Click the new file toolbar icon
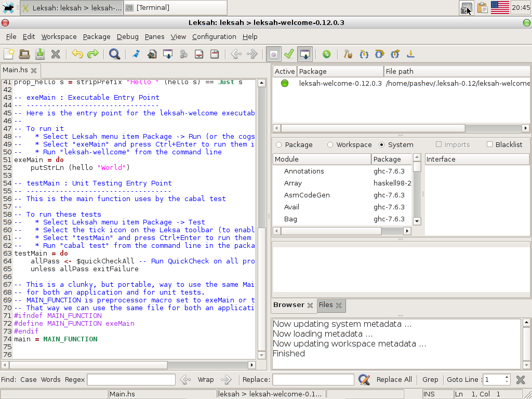The image size is (532, 399). [x=9, y=54]
